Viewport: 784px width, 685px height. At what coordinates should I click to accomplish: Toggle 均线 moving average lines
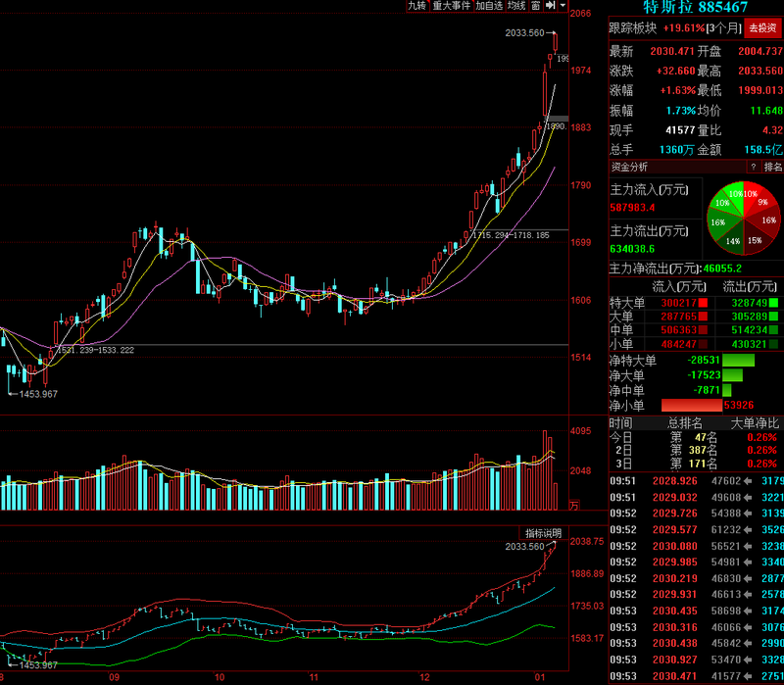(516, 6)
